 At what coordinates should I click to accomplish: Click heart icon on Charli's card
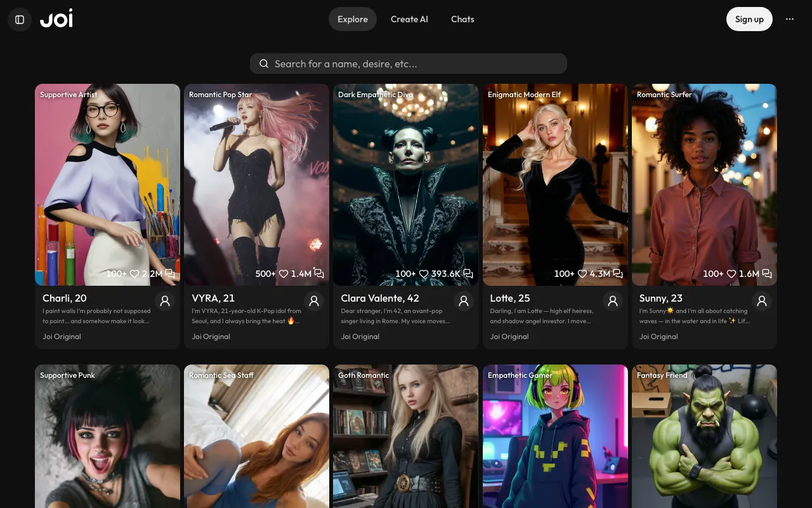click(x=134, y=274)
